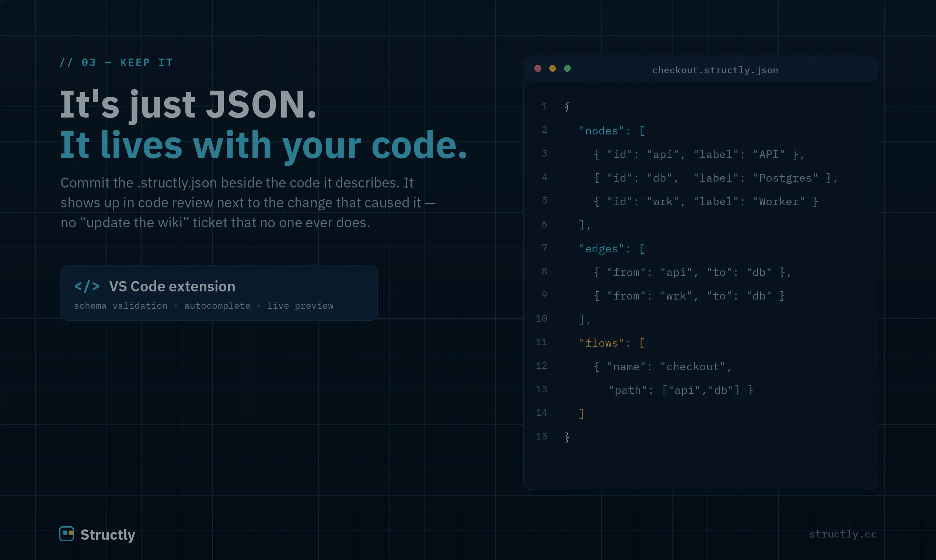This screenshot has height=560, width=936.
Task: Click the "nodes" key on line 2
Action: point(601,131)
